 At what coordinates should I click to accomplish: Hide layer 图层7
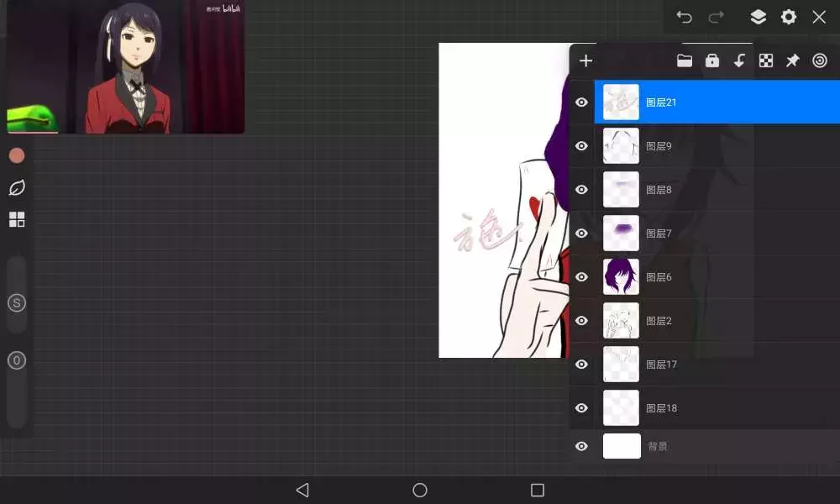pos(582,233)
